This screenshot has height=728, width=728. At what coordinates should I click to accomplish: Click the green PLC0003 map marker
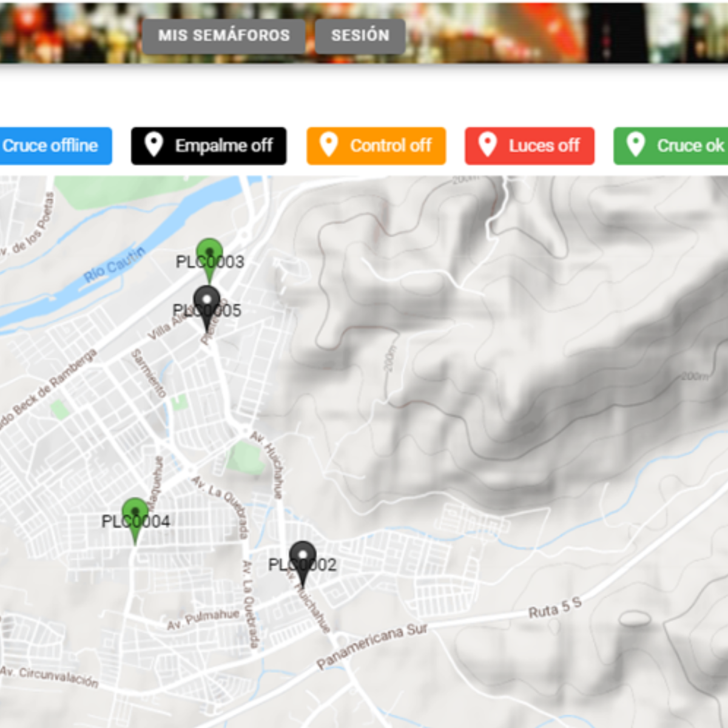click(209, 255)
